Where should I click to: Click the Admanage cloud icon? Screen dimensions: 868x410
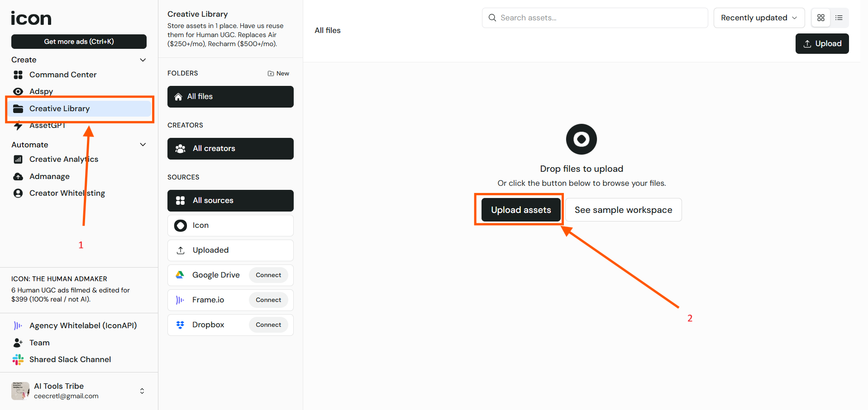point(18,176)
